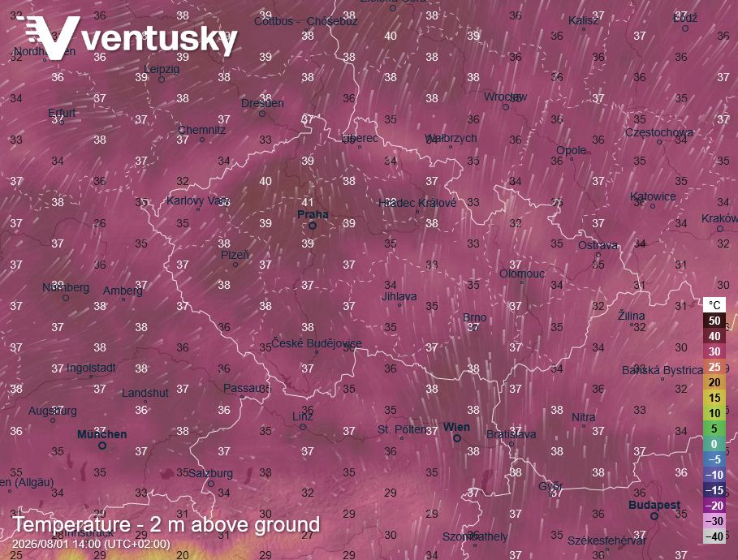
Task: Click the 41 temperature value above Praha
Action: [308, 202]
